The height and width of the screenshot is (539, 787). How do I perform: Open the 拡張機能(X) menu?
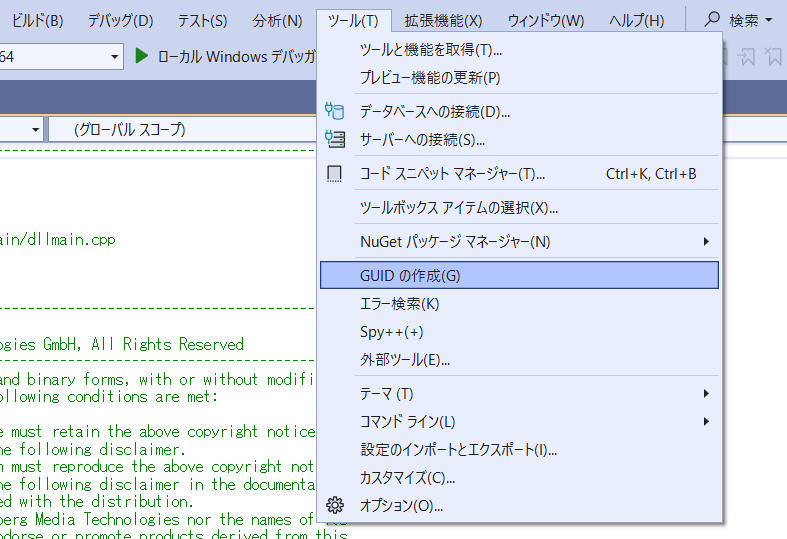(443, 20)
